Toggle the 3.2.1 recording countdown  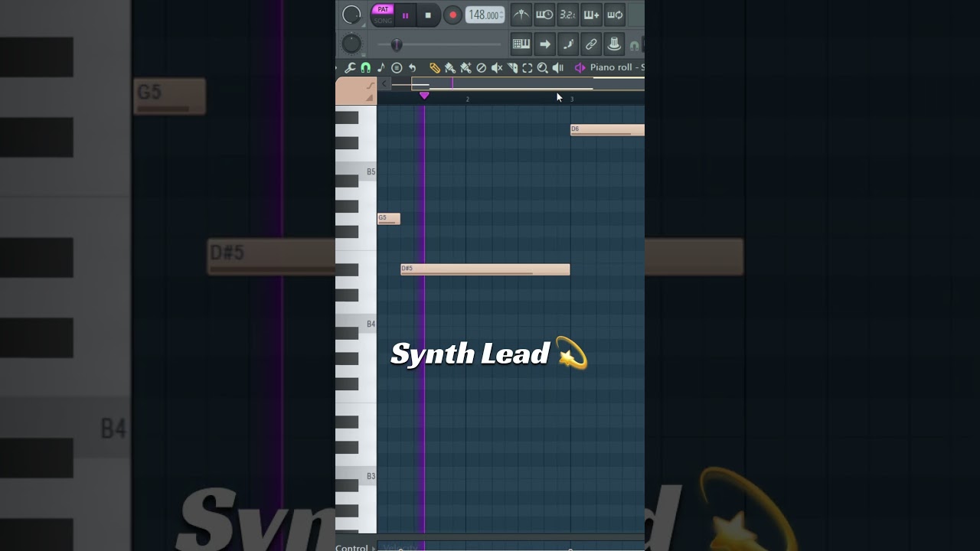point(567,15)
